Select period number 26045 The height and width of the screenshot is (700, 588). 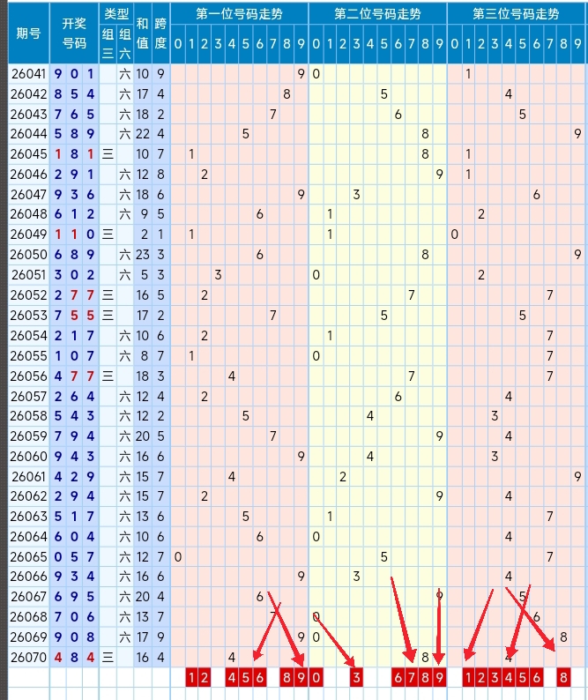[x=28, y=154]
